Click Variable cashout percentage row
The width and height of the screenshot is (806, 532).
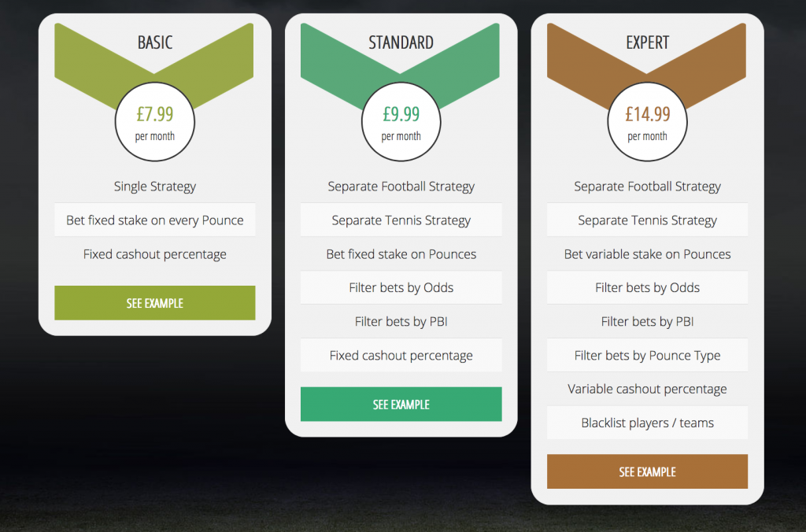[x=647, y=389]
